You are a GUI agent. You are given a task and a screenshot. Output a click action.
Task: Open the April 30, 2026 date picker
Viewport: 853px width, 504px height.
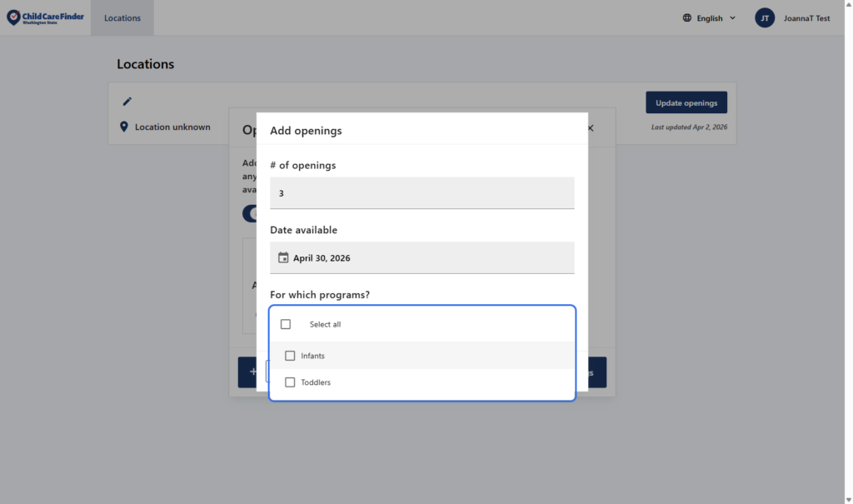tap(422, 258)
